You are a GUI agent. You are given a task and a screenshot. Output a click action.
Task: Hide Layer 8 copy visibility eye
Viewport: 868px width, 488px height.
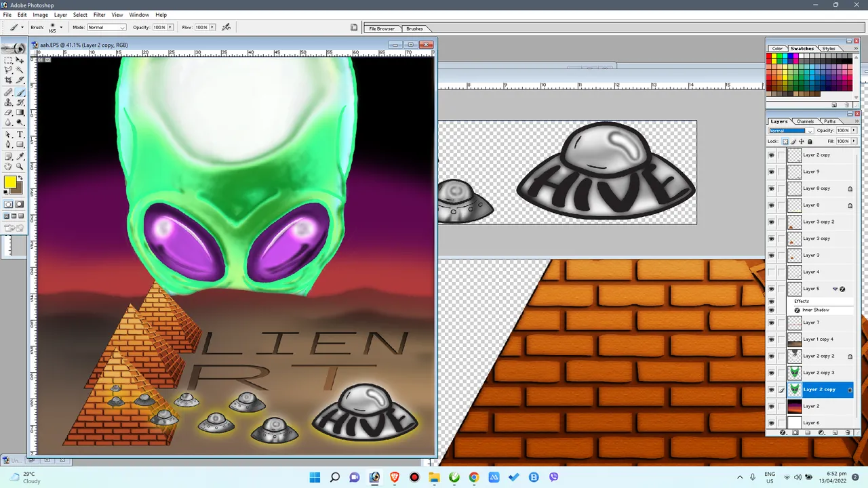(771, 188)
